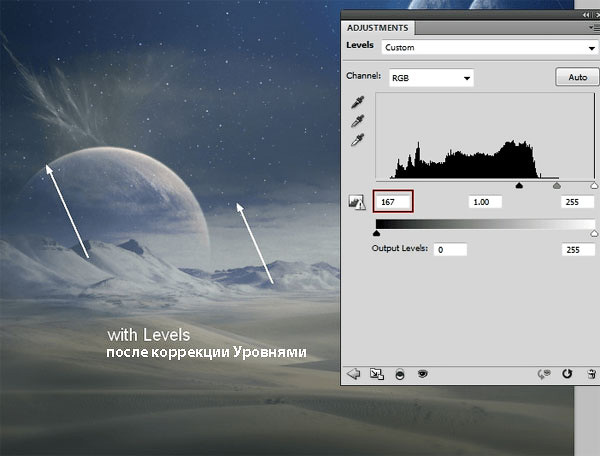The image size is (600, 456).
Task: Switch panel to expanded view icon
Action: tap(377, 374)
